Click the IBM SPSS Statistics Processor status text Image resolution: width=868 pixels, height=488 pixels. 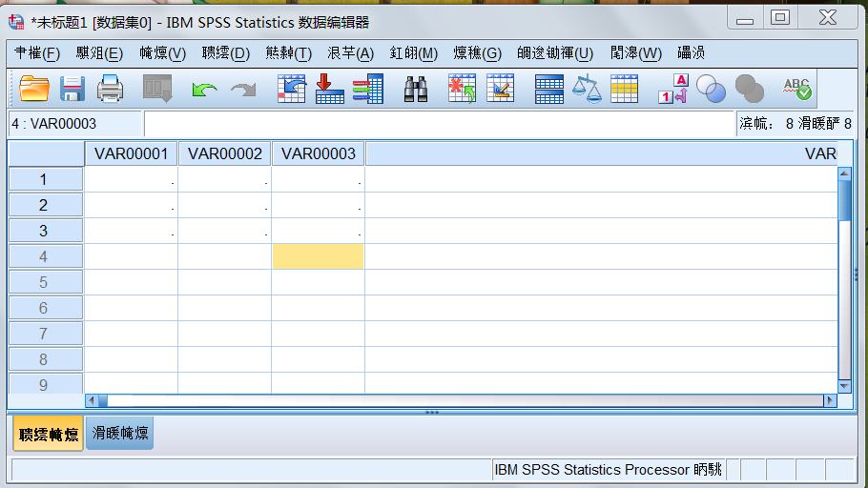pos(608,470)
